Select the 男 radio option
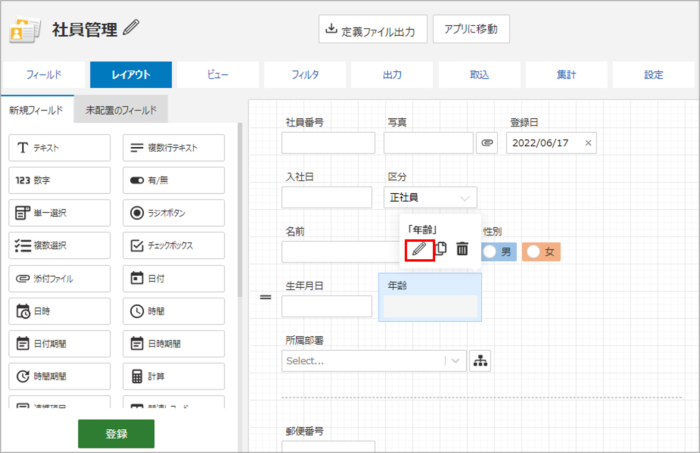Image resolution: width=700 pixels, height=453 pixels. (x=499, y=252)
